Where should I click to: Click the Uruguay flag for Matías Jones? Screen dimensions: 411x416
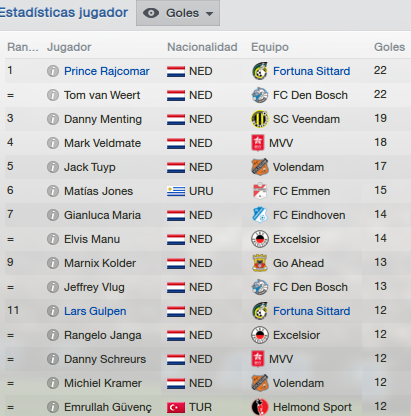(176, 191)
